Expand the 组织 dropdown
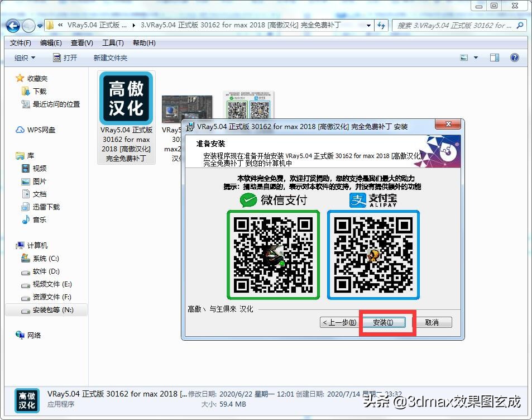Image resolution: width=532 pixels, height=420 pixels. pyautogui.click(x=25, y=58)
